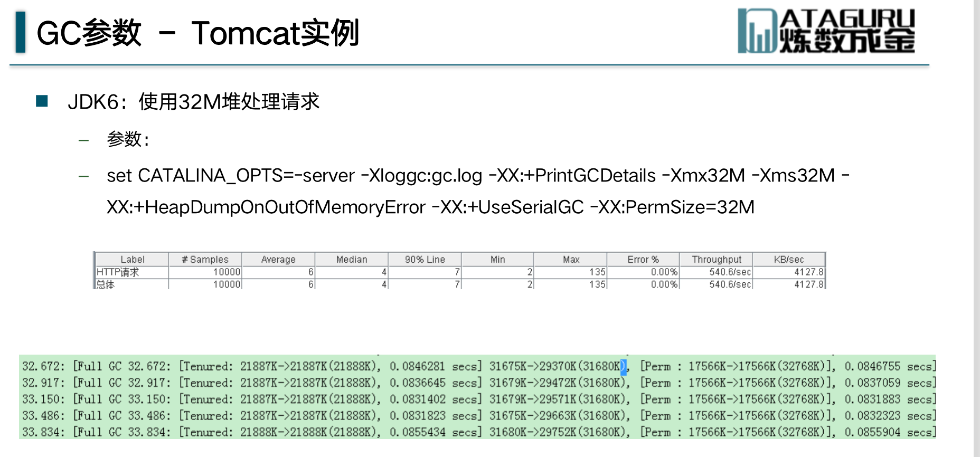980x457 pixels.
Task: Click the "Error %" column header
Action: (643, 259)
